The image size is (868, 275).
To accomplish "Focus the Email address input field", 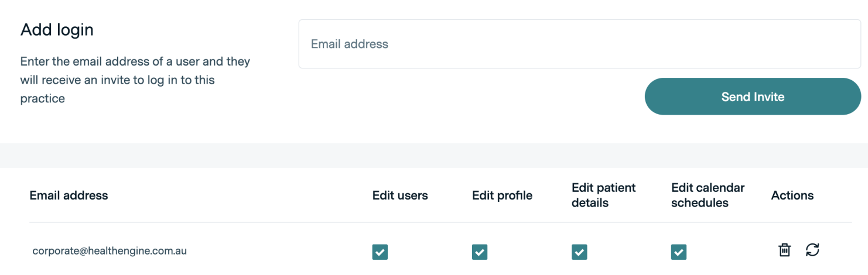I will click(x=579, y=44).
